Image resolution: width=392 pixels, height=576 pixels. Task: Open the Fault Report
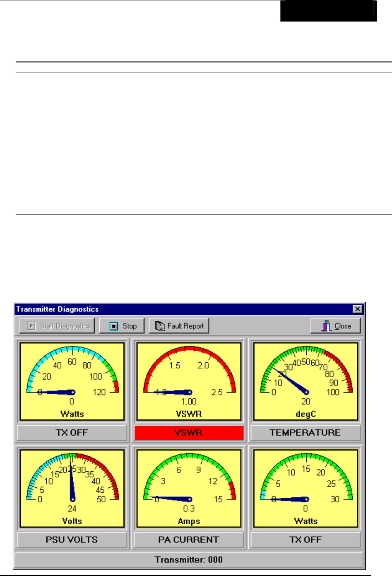pyautogui.click(x=179, y=326)
